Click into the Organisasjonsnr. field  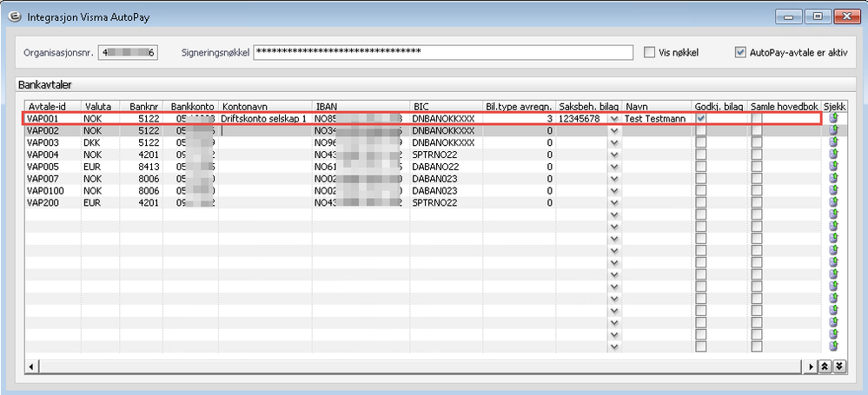[128, 53]
